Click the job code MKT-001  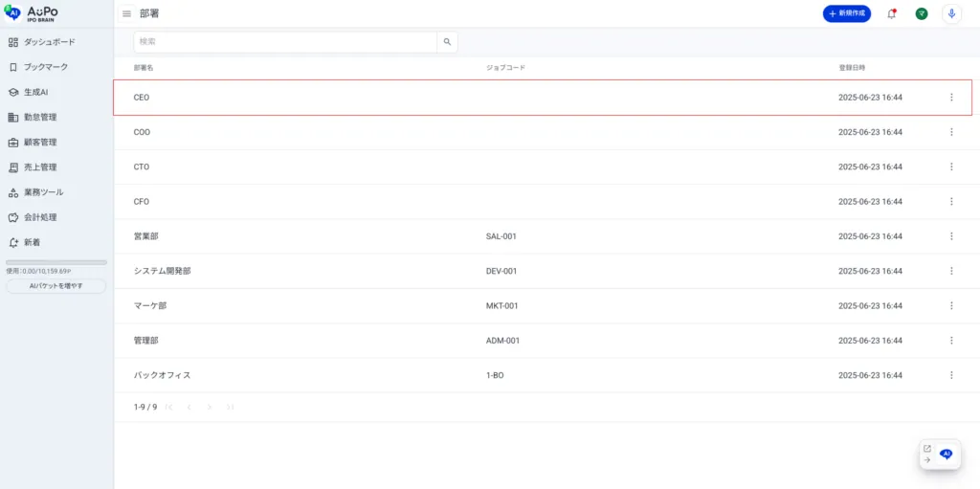501,306
